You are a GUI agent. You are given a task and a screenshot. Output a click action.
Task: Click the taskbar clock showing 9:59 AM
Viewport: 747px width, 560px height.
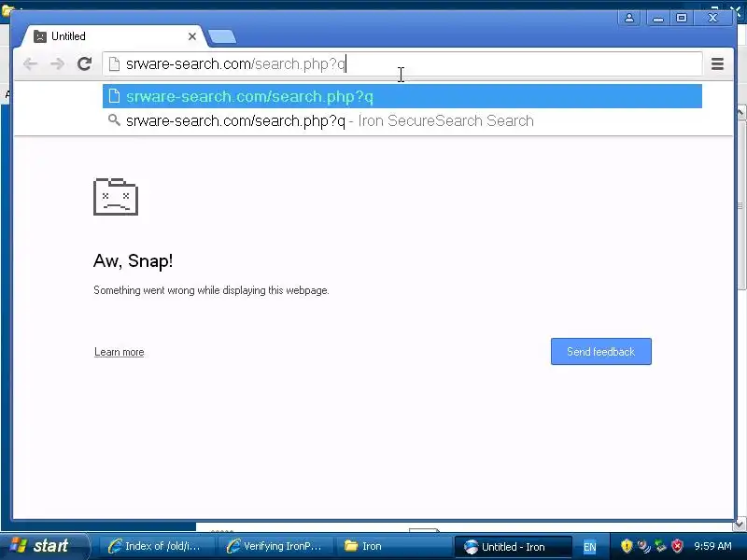[712, 546]
